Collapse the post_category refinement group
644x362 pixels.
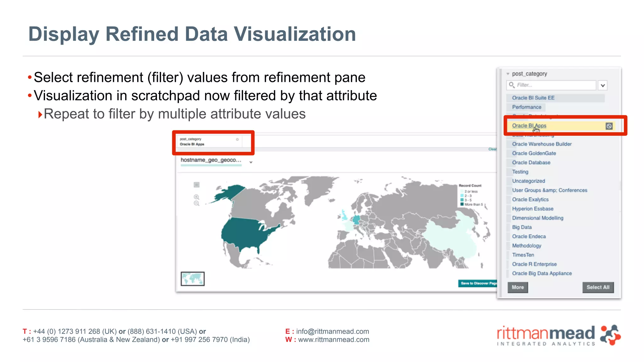coord(508,74)
